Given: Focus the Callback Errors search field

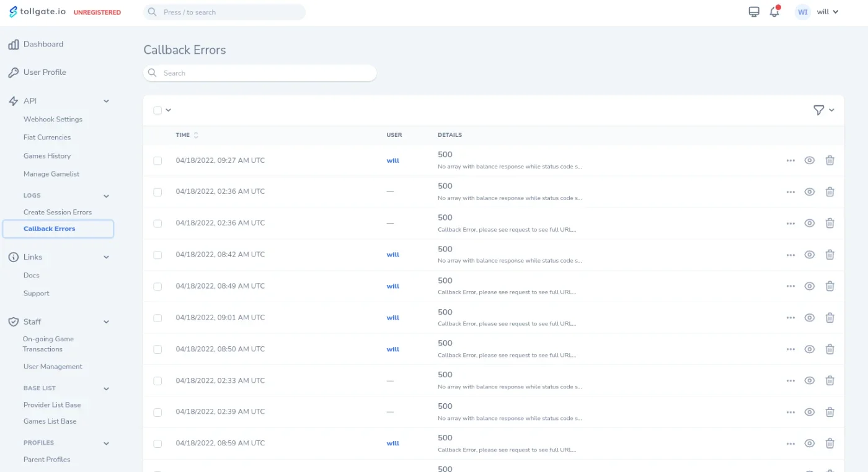Looking at the screenshot, I should pos(260,73).
